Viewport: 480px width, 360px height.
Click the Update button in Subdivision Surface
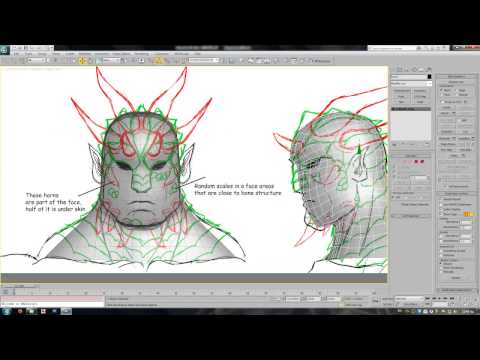pos(456,278)
